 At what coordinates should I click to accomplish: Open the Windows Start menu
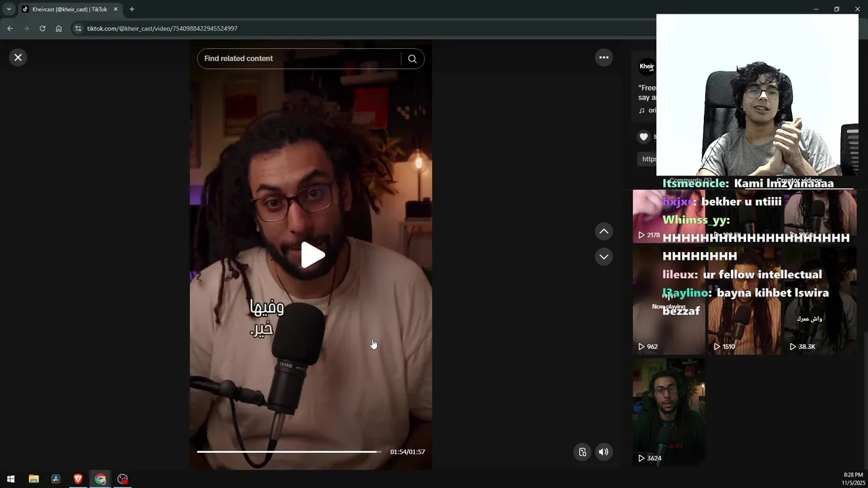tap(11, 479)
